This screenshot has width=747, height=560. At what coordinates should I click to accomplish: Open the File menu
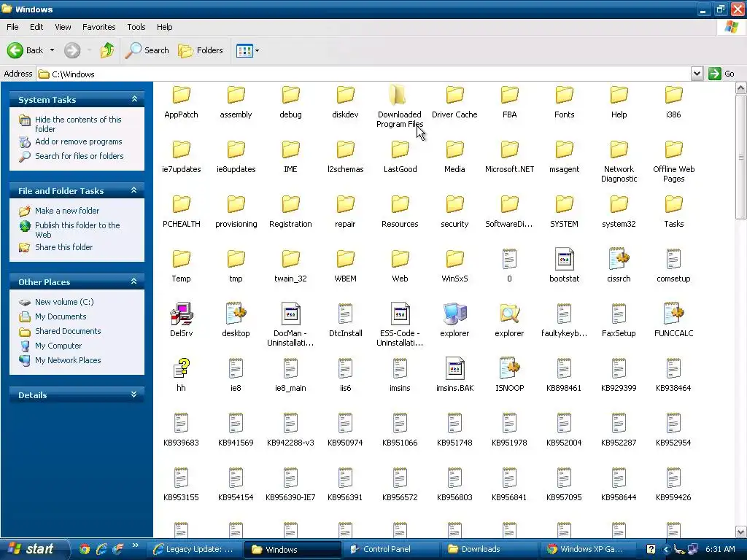(12, 27)
